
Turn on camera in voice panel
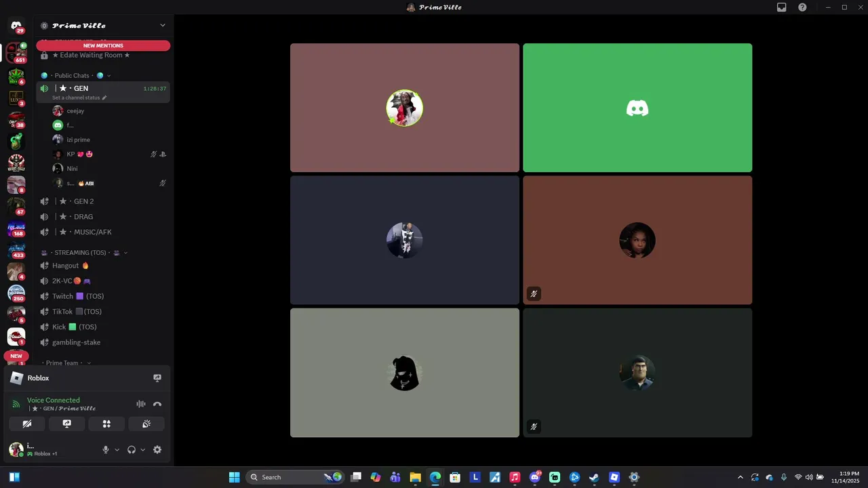click(27, 424)
